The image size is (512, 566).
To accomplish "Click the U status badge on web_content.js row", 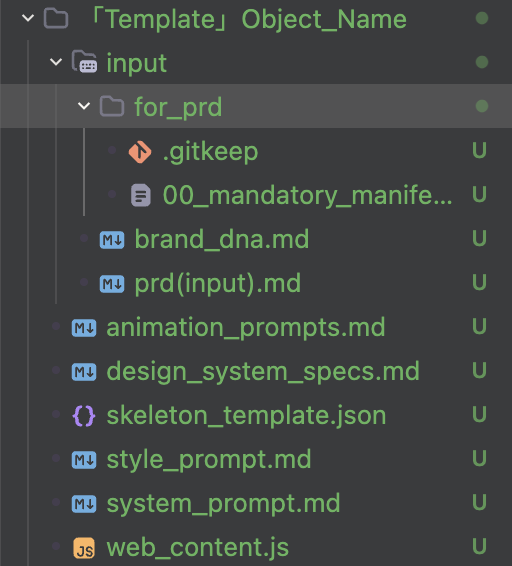I will pyautogui.click(x=479, y=547).
